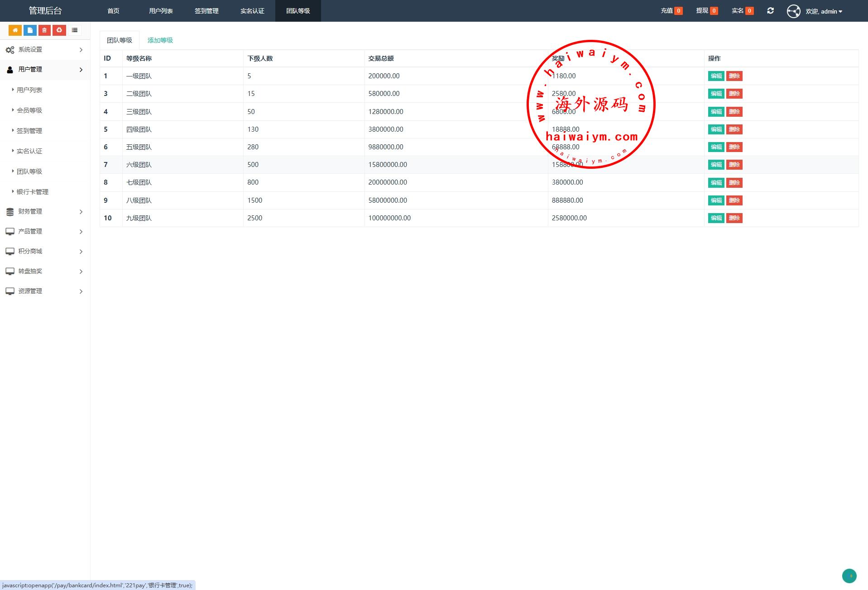Click the refresh icon in top bar
The width and height of the screenshot is (868, 590).
pyautogui.click(x=770, y=11)
